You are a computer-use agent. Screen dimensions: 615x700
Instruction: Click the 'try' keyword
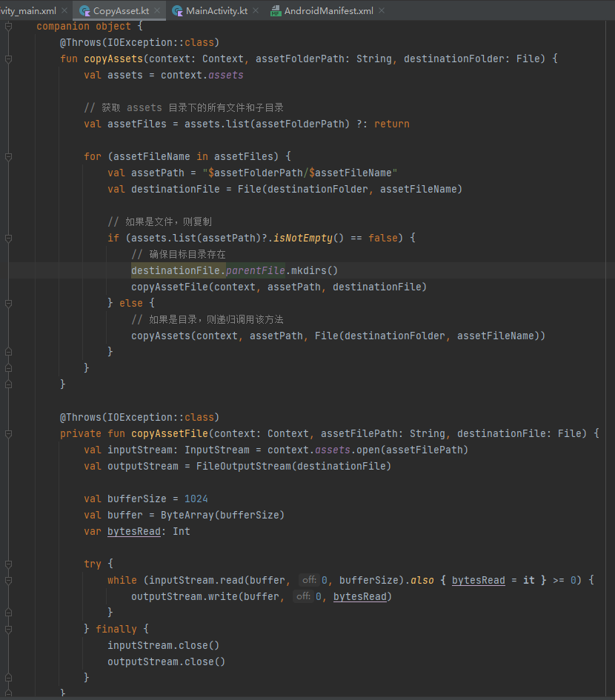coord(93,564)
